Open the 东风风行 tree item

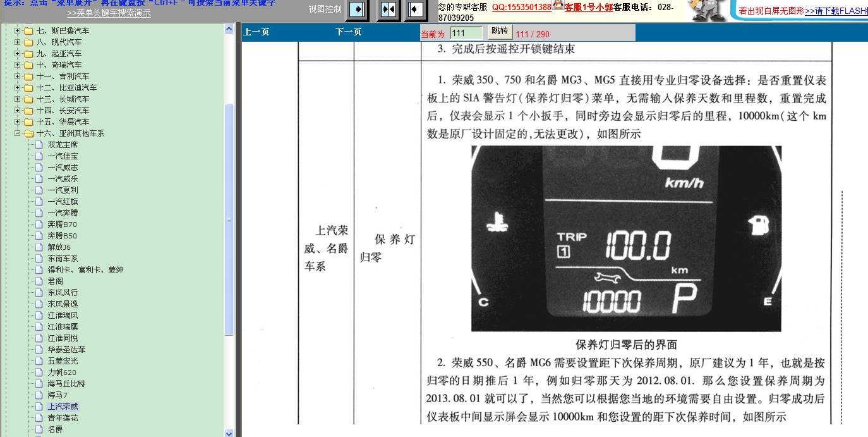pos(63,293)
